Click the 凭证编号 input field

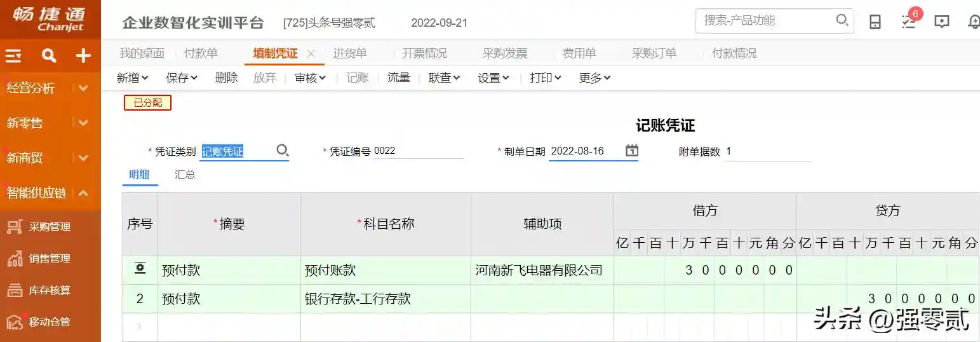point(418,151)
